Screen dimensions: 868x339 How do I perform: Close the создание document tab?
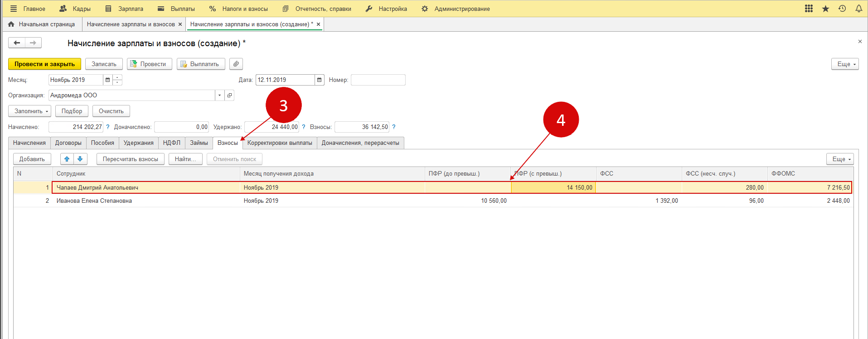click(x=318, y=24)
